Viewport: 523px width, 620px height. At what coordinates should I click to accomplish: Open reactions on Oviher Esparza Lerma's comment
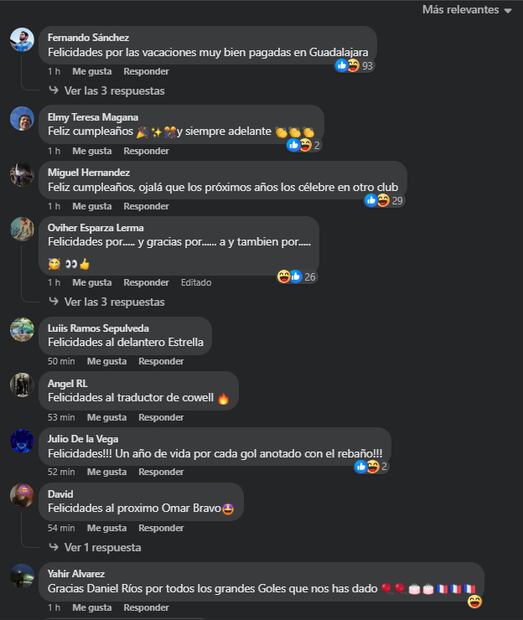[x=296, y=277]
